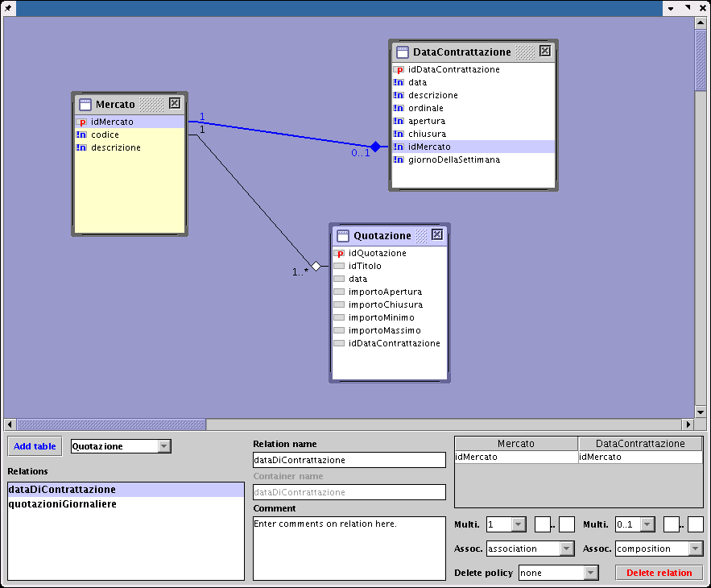Click blank type icon beside importoMassimo
This screenshot has width=711, height=588.
coord(339,330)
